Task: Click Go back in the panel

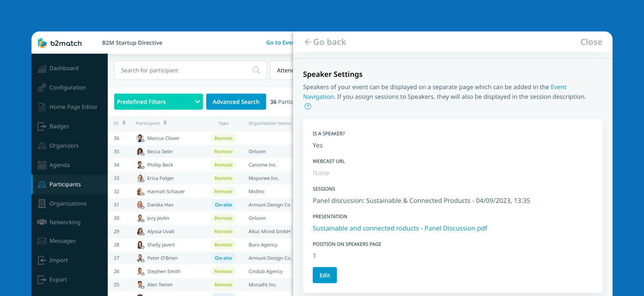Action: pyautogui.click(x=325, y=42)
